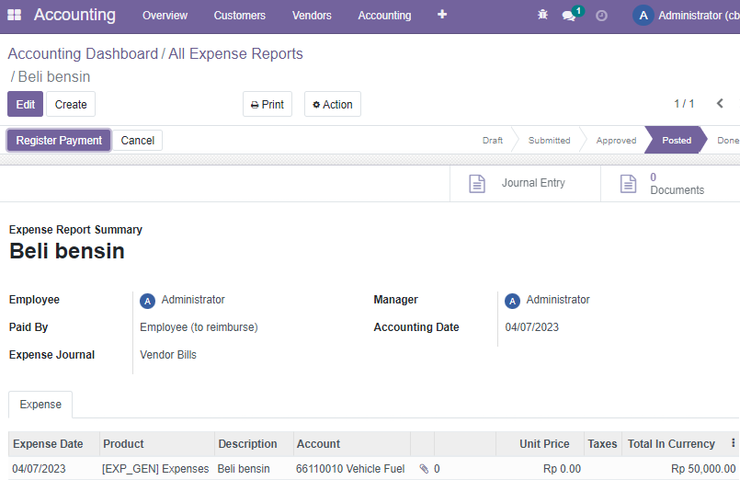Click the Employee Administrator name link
The height and width of the screenshot is (480, 740).
[193, 300]
